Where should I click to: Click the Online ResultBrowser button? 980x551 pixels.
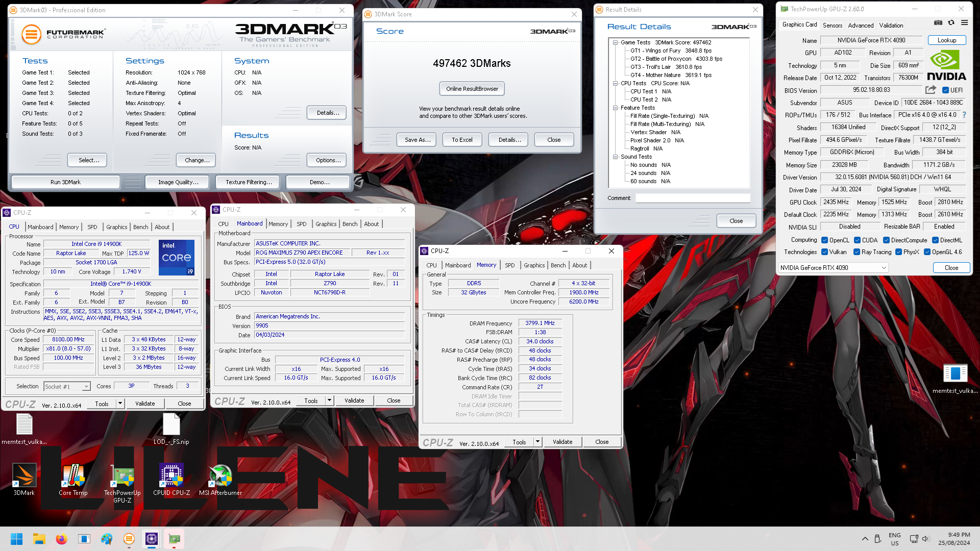click(472, 89)
